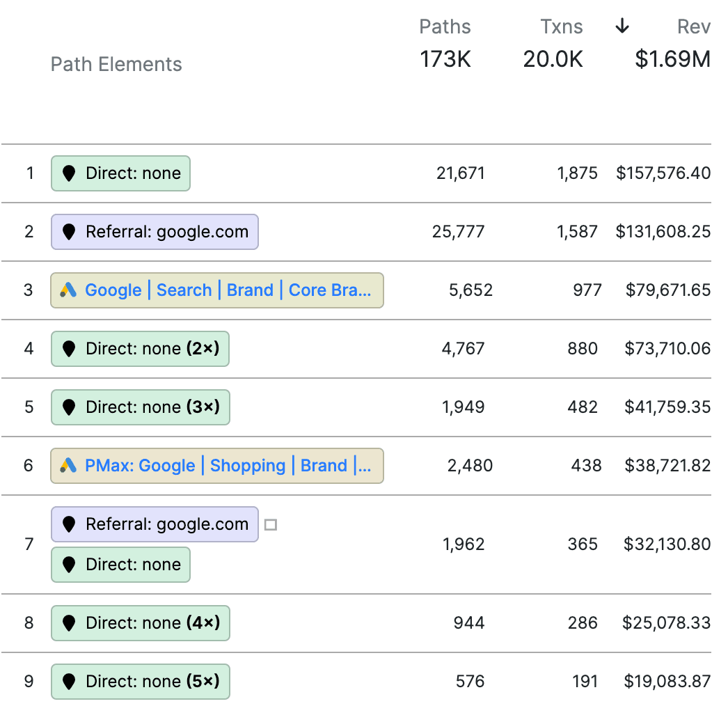
Task: Click the transactions value 977
Action: click(587, 290)
